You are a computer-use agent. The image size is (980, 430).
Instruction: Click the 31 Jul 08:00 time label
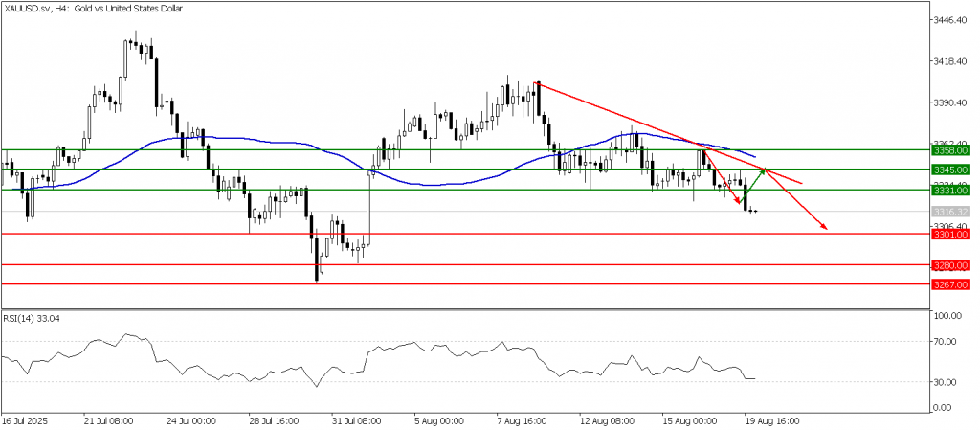pyautogui.click(x=355, y=421)
